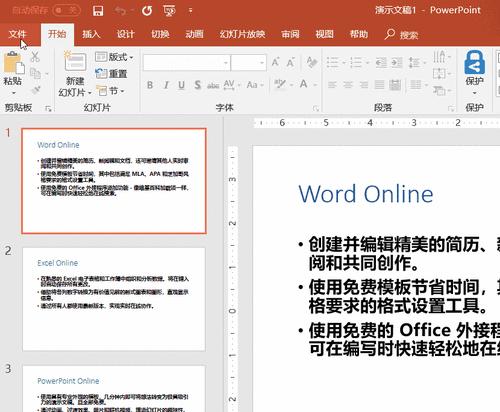
Task: Open the 字体 font dialog launcher
Action: pyautogui.click(x=316, y=108)
